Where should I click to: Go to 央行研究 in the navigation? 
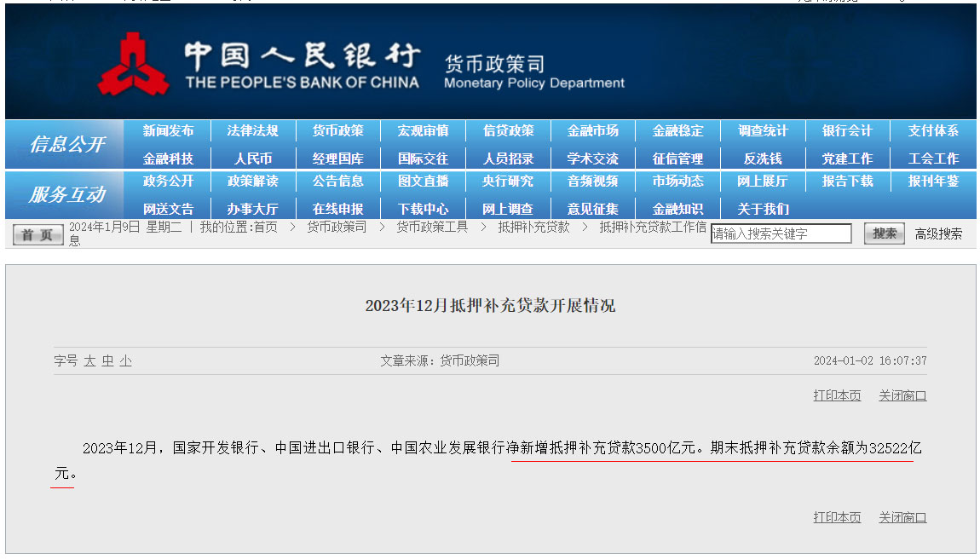(x=508, y=181)
